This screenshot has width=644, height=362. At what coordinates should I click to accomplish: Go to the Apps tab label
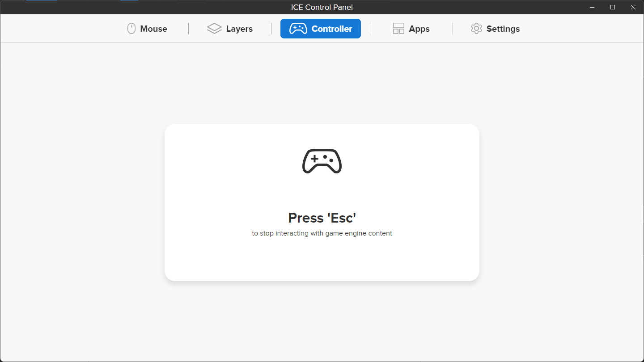coord(419,29)
